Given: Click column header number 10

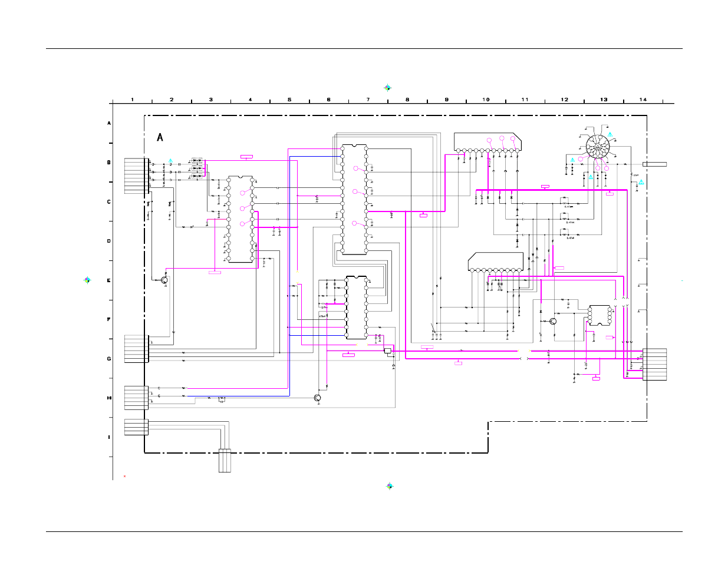Looking at the screenshot, I should pos(486,100).
